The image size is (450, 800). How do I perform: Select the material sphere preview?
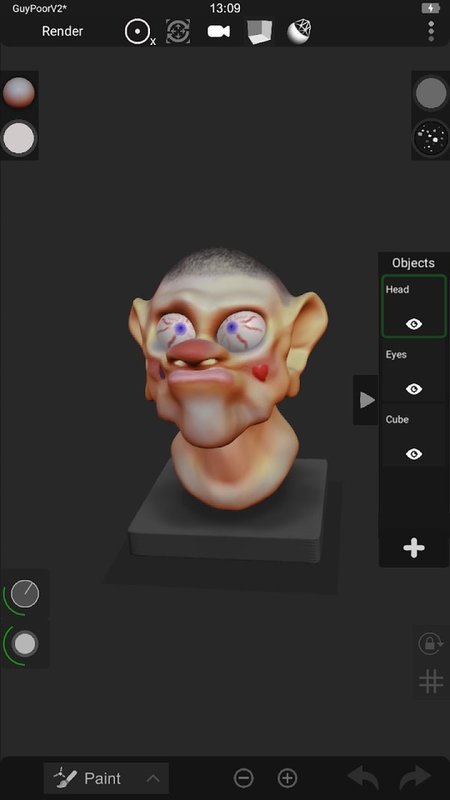click(x=19, y=92)
